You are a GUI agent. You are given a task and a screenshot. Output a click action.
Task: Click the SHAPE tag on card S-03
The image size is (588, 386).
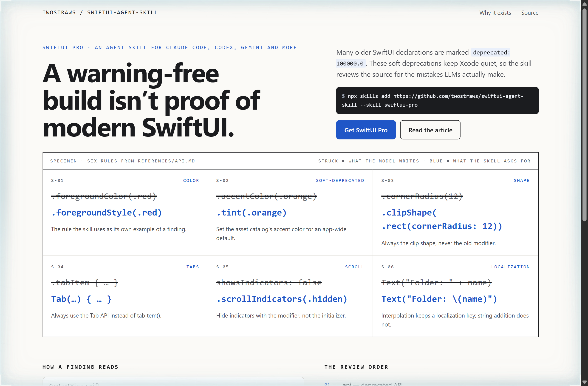[x=522, y=180]
